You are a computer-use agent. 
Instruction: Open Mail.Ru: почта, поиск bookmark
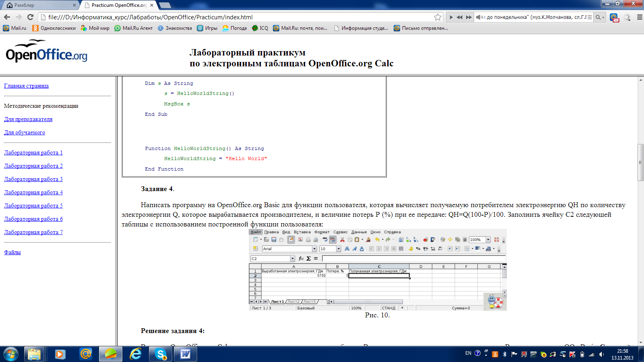point(300,28)
